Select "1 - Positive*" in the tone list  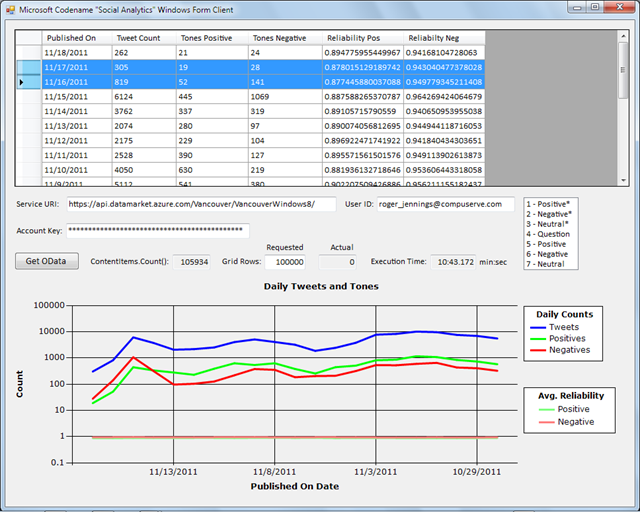click(x=550, y=203)
